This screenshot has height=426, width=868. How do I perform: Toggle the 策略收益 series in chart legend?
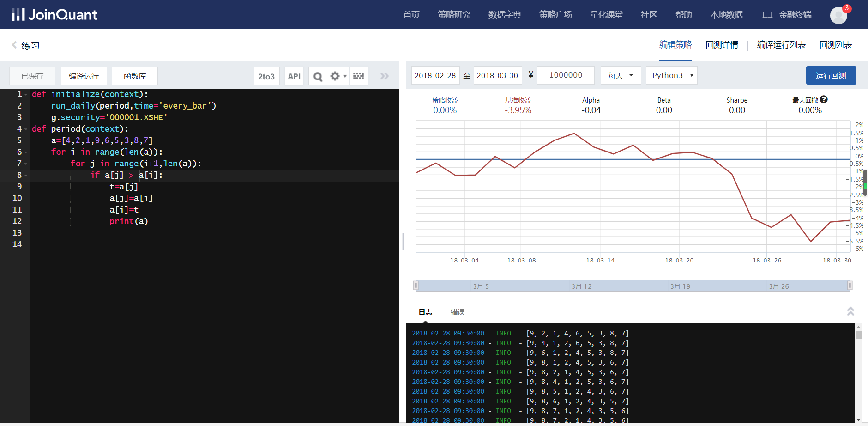pos(445,100)
